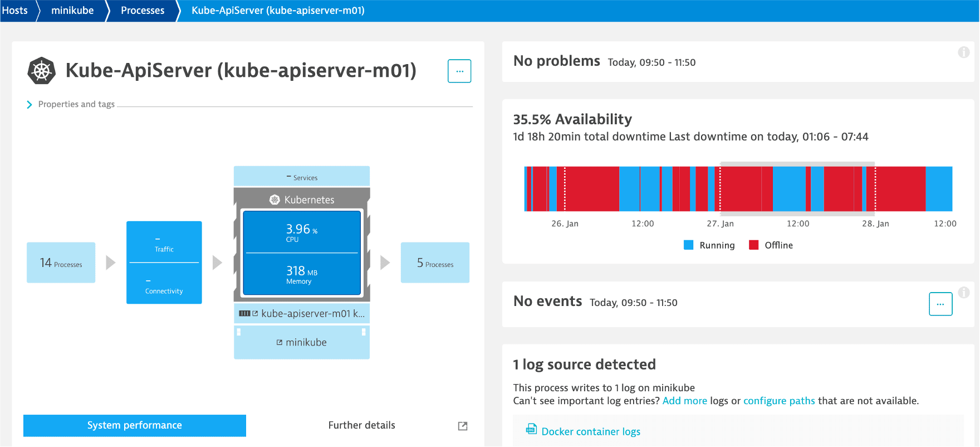980x447 pixels.
Task: Click the configure paths link
Action: point(779,401)
